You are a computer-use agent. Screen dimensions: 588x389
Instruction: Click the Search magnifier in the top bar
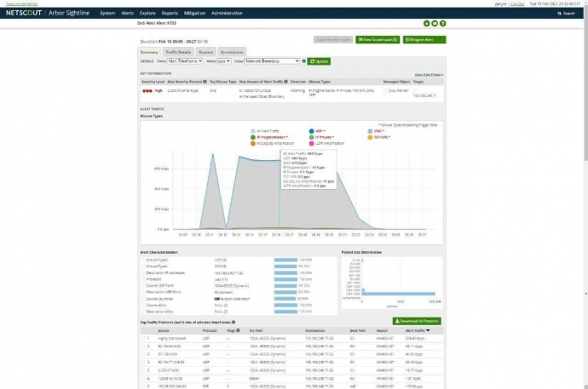point(560,13)
